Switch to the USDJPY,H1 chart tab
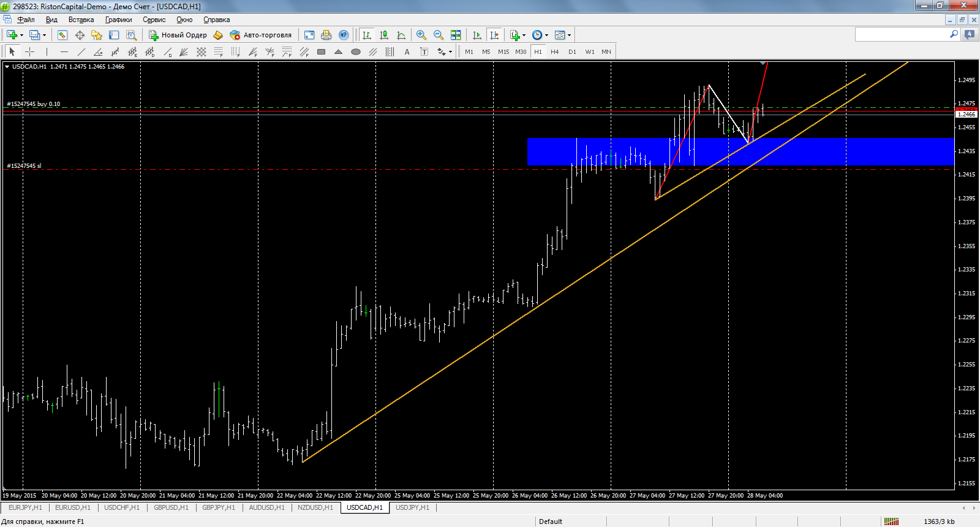 [412, 507]
